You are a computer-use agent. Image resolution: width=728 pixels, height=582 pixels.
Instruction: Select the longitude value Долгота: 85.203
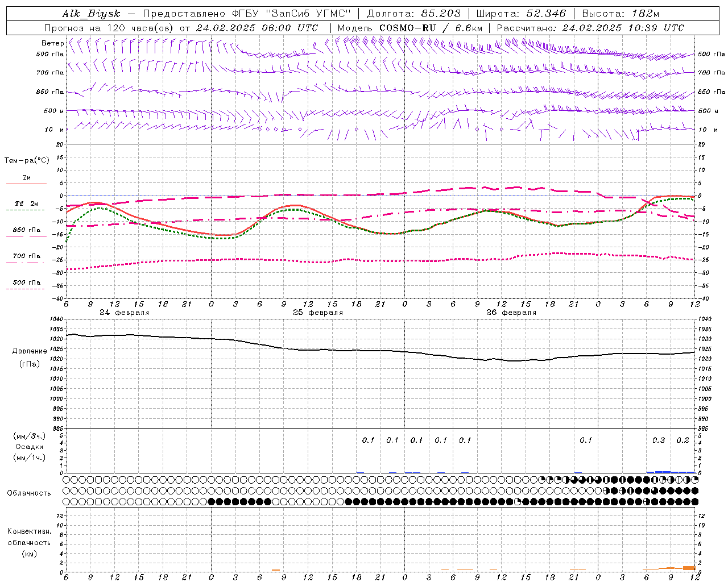point(413,14)
